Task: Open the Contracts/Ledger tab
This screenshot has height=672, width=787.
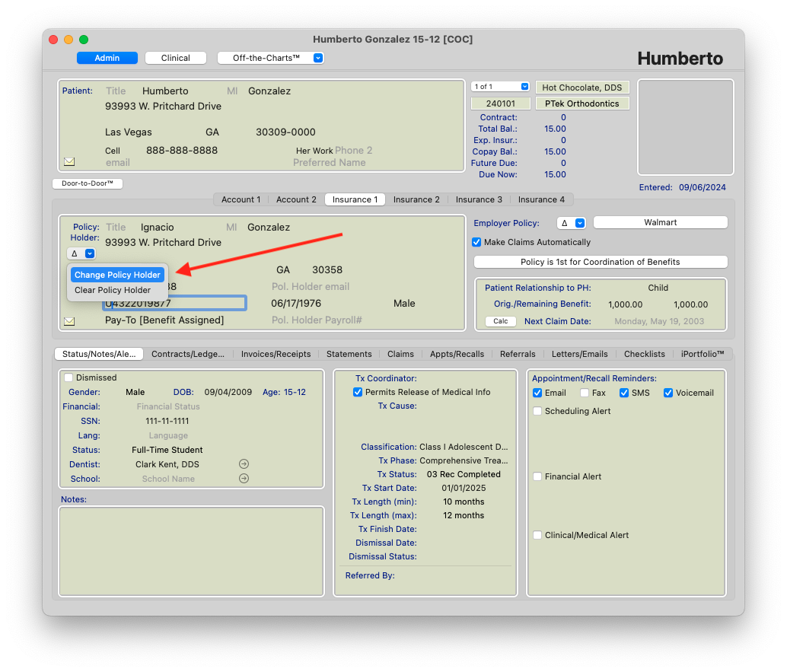Action: pyautogui.click(x=187, y=354)
